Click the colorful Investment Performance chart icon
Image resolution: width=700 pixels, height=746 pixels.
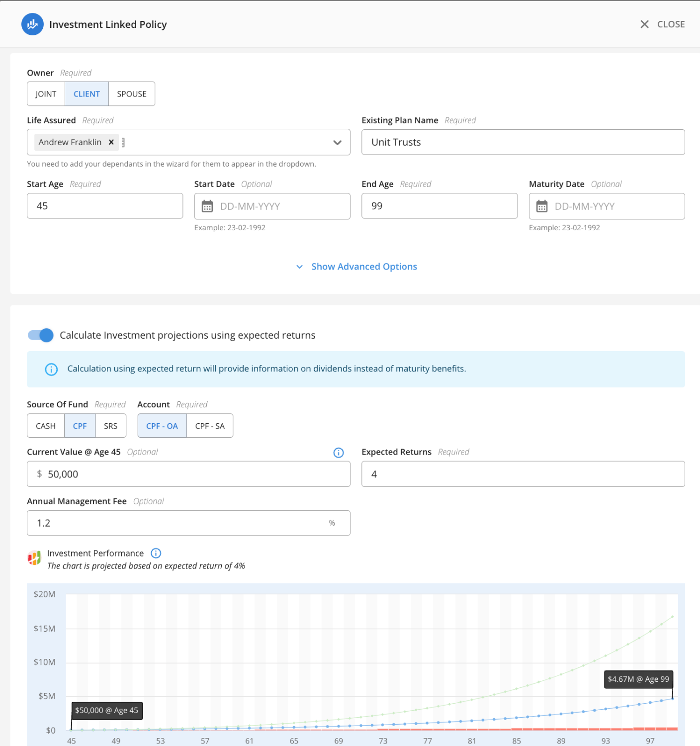coord(34,559)
